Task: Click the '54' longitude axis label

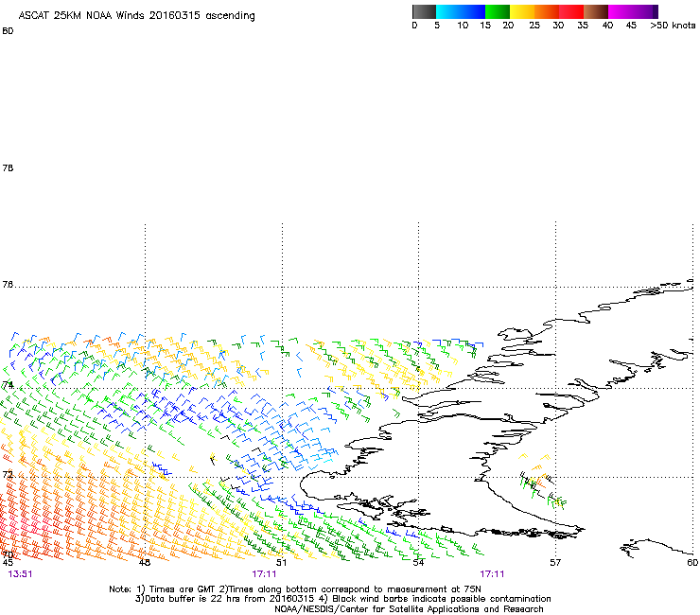Action: point(418,562)
